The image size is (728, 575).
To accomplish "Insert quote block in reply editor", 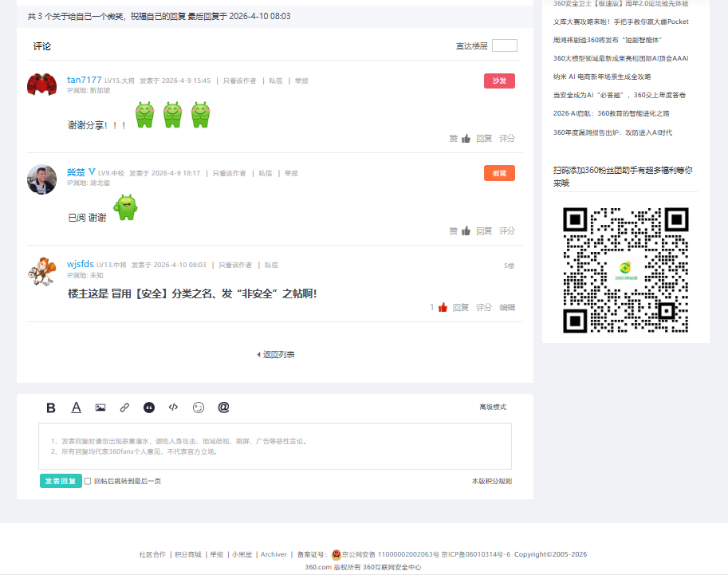I will point(149,408).
